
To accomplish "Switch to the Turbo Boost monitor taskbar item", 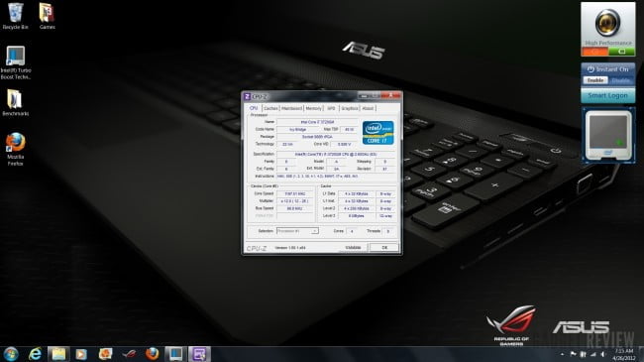I will pos(175,354).
